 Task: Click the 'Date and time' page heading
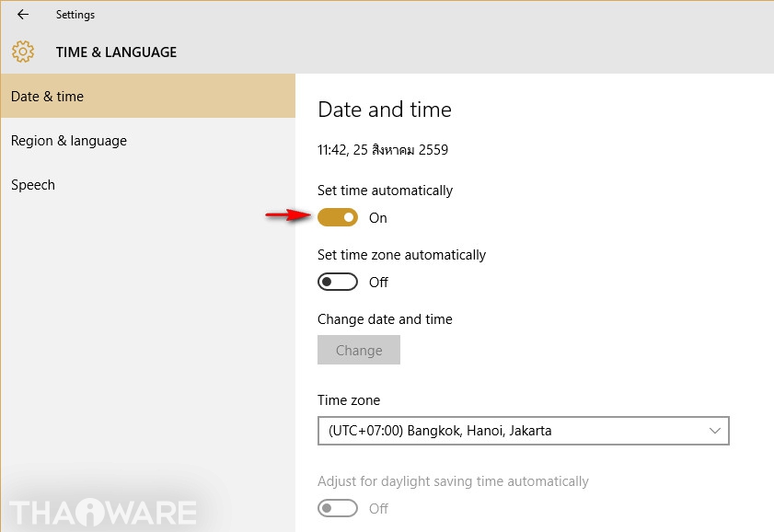click(x=385, y=110)
